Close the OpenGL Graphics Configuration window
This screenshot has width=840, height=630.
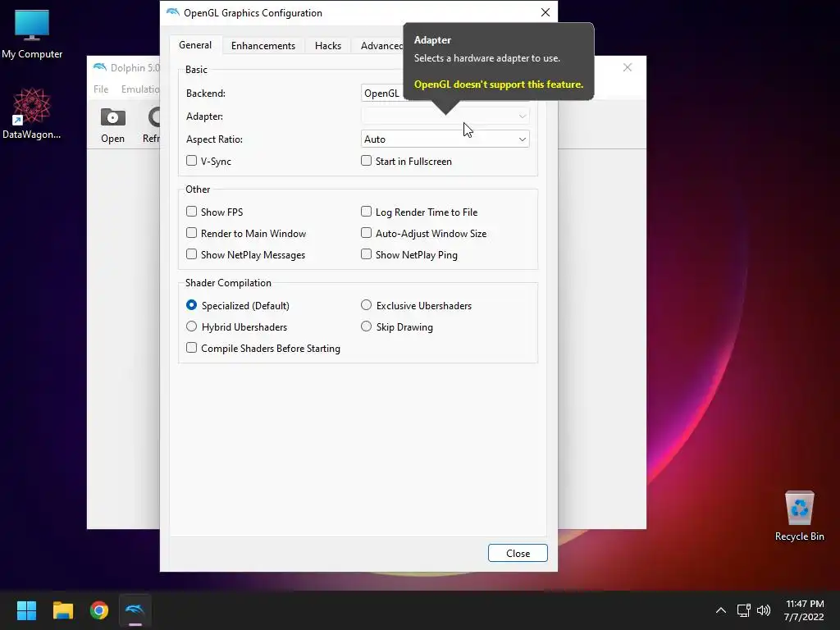click(x=546, y=12)
